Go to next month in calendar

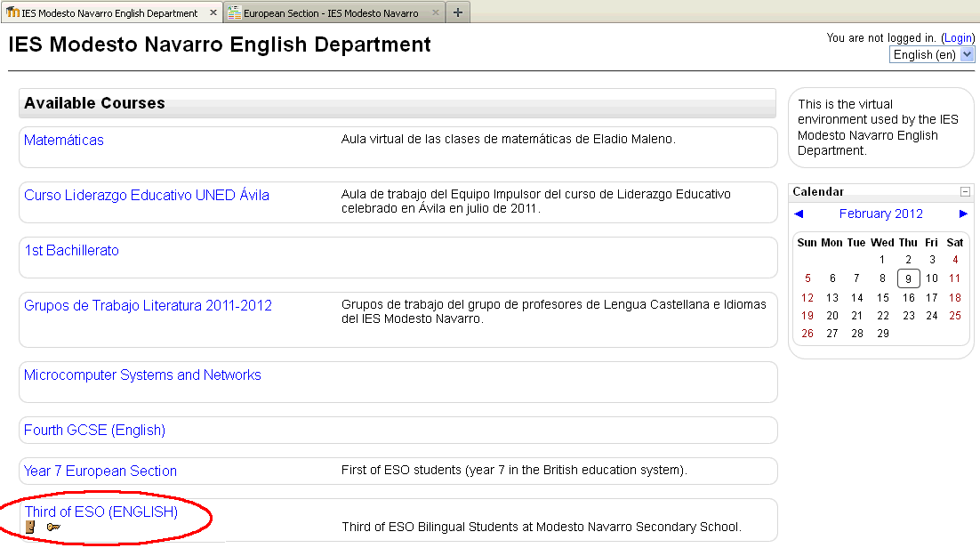tap(963, 214)
